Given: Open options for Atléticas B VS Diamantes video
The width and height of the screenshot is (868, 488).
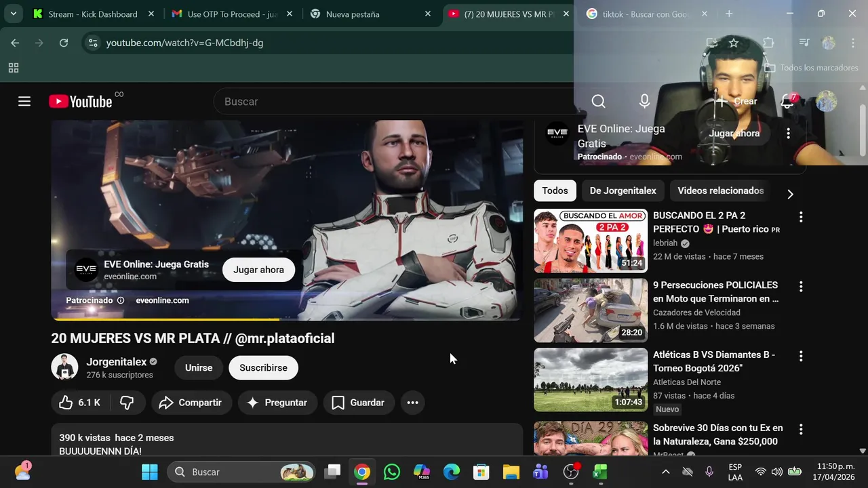Looking at the screenshot, I should pos(801,356).
